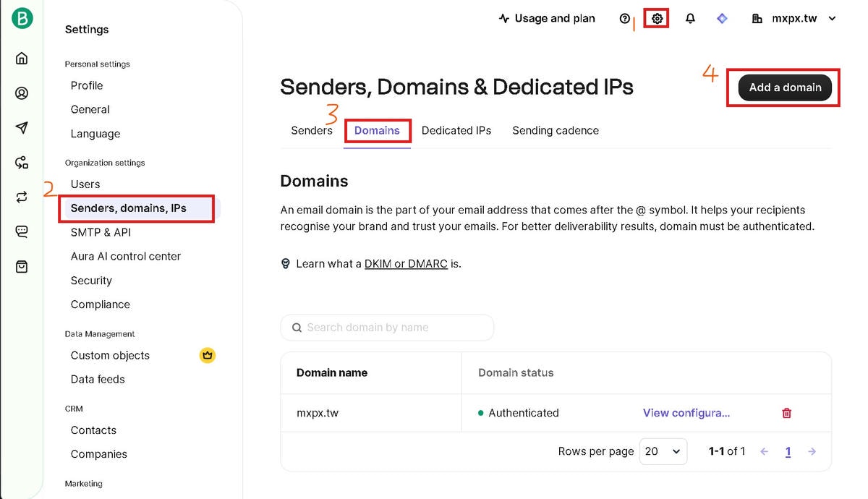Click the Brevo logo icon
This screenshot has width=868, height=499.
tap(22, 18)
